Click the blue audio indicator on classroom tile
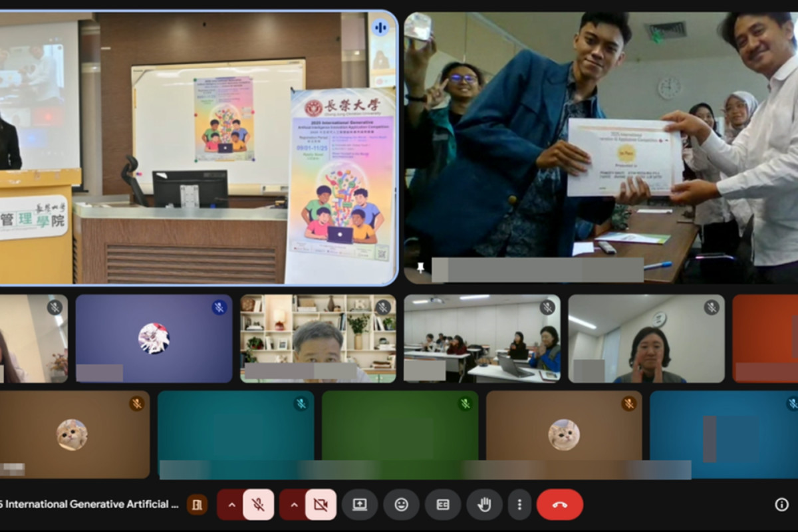 tap(380, 27)
